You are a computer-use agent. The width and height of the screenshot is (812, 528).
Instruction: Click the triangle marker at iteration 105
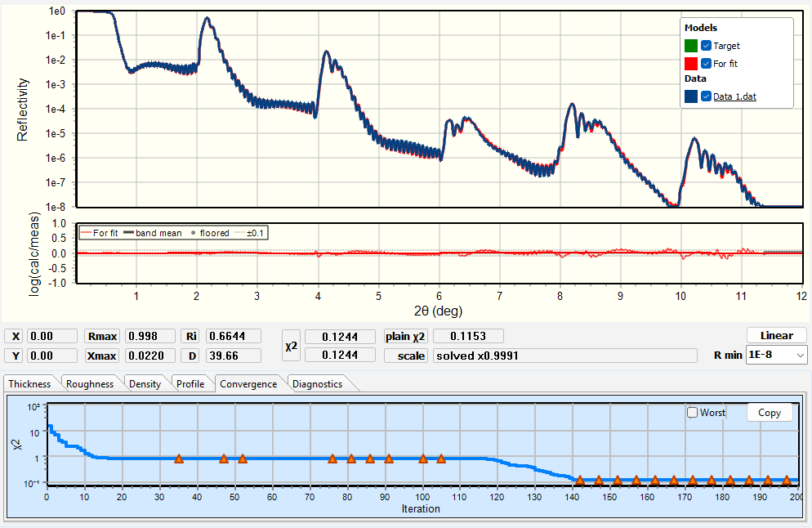click(x=441, y=459)
